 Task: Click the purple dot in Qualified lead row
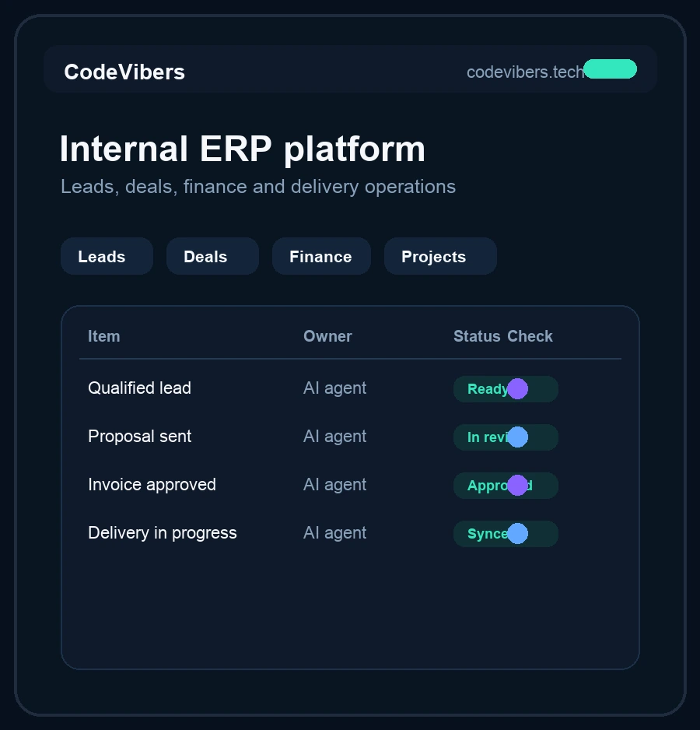(517, 389)
